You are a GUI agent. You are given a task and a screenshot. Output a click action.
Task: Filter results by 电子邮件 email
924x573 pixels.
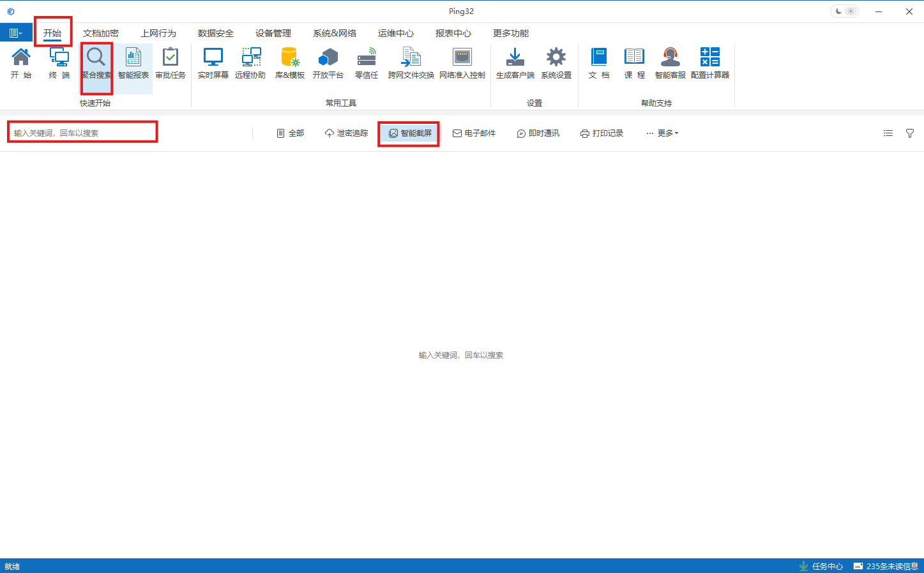coord(474,133)
